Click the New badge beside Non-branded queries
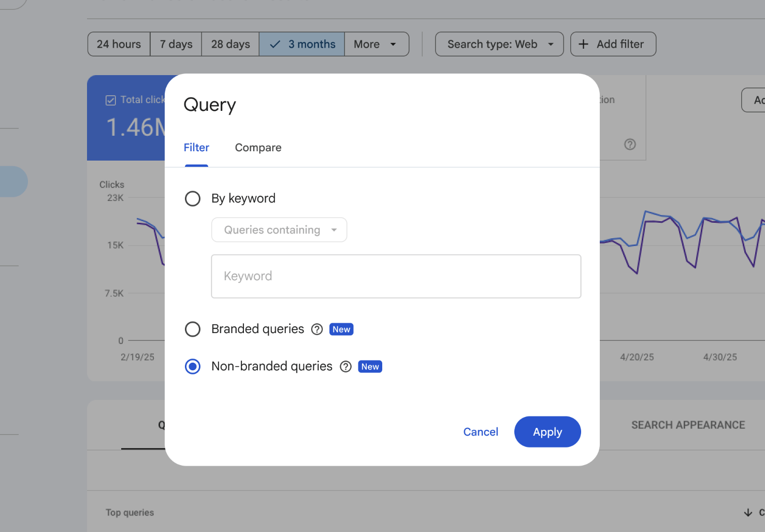The width and height of the screenshot is (765, 532). click(x=369, y=366)
